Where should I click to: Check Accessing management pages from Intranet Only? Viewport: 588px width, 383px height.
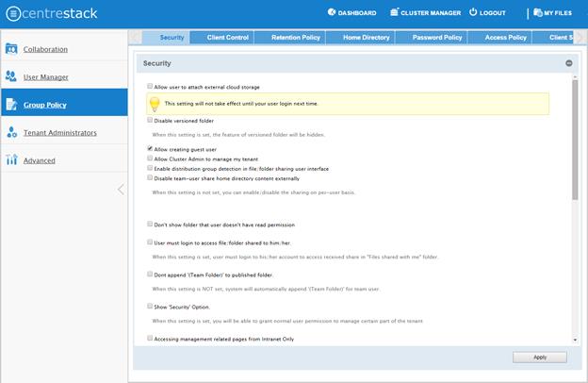pos(150,339)
